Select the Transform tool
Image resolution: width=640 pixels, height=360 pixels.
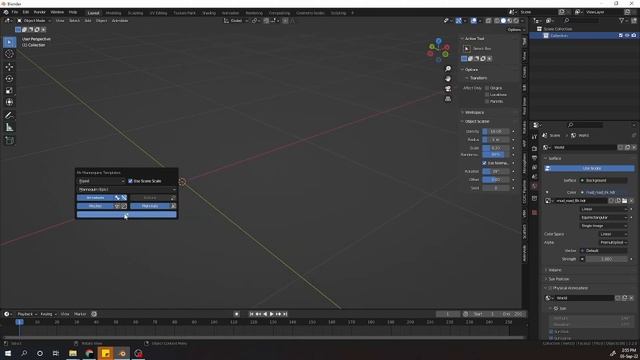(x=9, y=102)
